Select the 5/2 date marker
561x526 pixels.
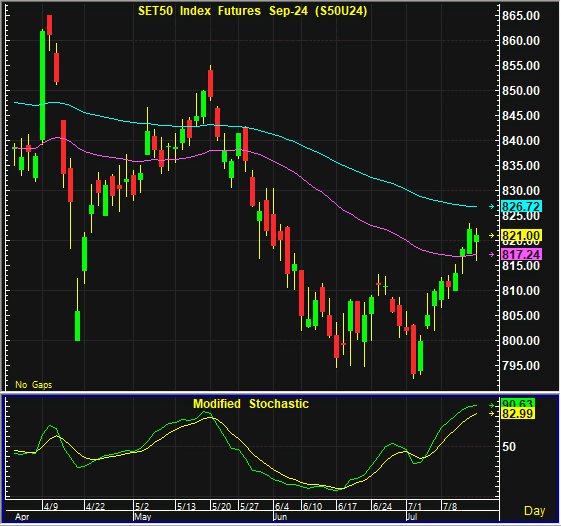coord(142,506)
